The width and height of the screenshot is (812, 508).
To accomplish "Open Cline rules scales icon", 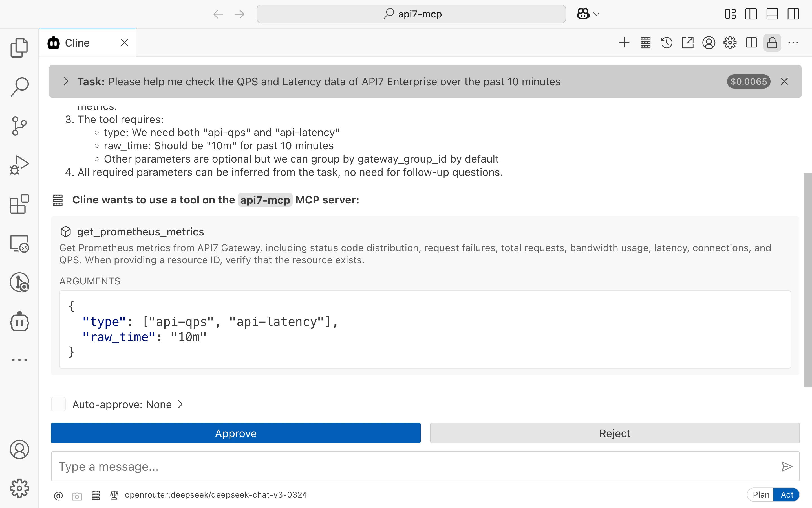I will coord(114,495).
